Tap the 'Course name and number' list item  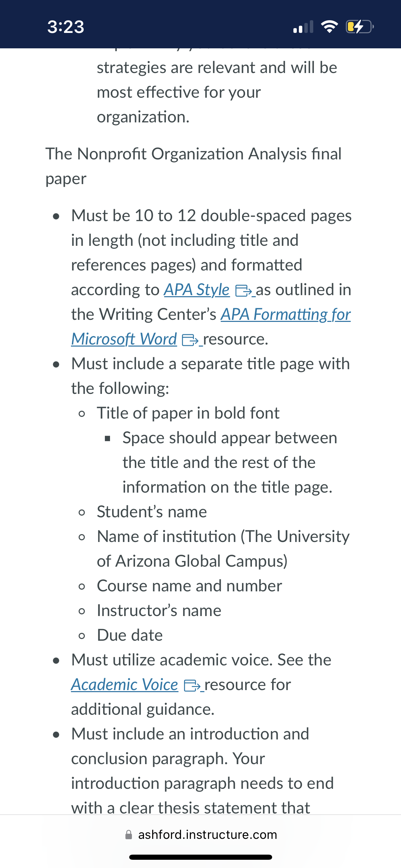190,586
